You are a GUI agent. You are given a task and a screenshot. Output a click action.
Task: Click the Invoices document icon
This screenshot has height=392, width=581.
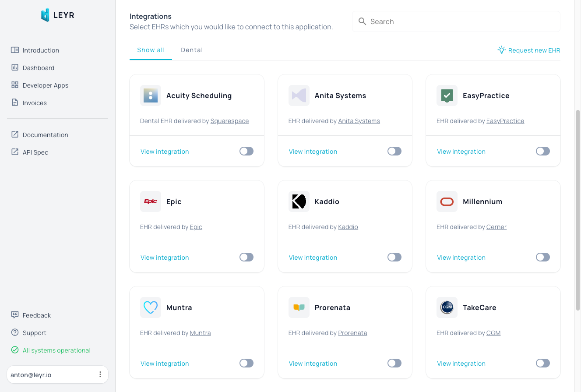pyautogui.click(x=15, y=102)
